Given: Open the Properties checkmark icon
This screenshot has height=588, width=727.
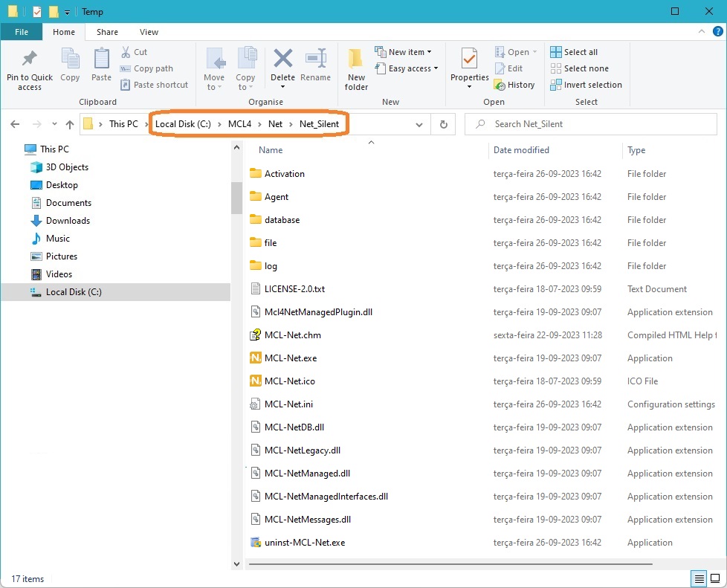Looking at the screenshot, I should pyautogui.click(x=469, y=59).
